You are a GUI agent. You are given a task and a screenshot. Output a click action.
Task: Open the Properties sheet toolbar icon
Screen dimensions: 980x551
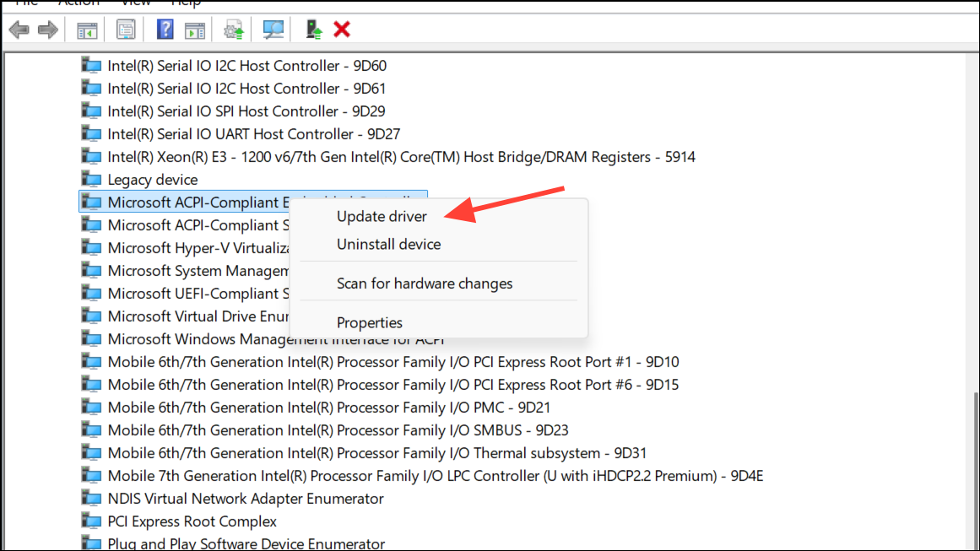click(126, 30)
